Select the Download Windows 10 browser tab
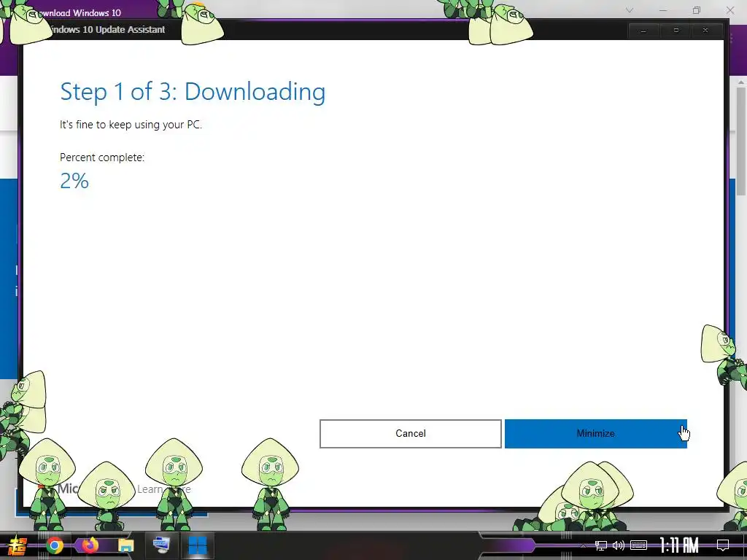Image resolution: width=747 pixels, height=560 pixels. pyautogui.click(x=79, y=13)
